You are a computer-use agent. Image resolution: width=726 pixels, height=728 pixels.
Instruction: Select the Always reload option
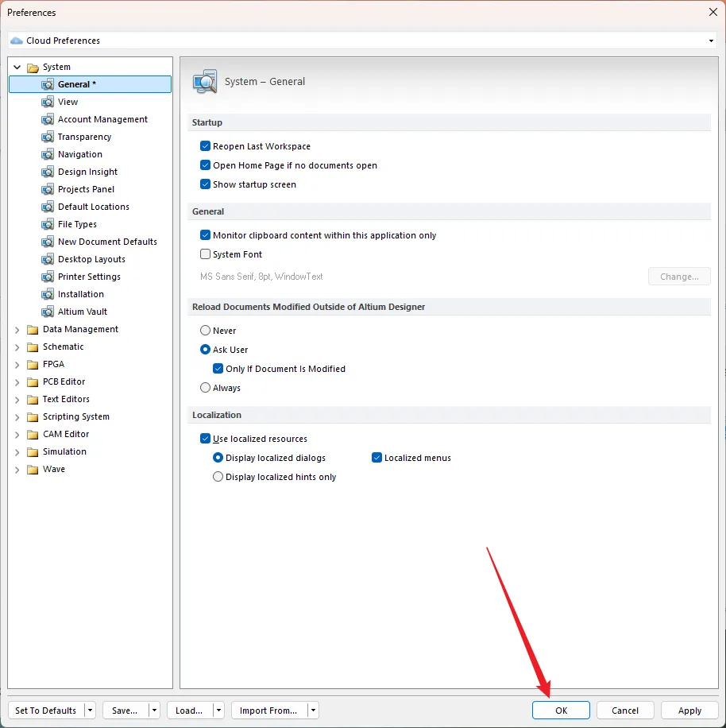click(205, 388)
